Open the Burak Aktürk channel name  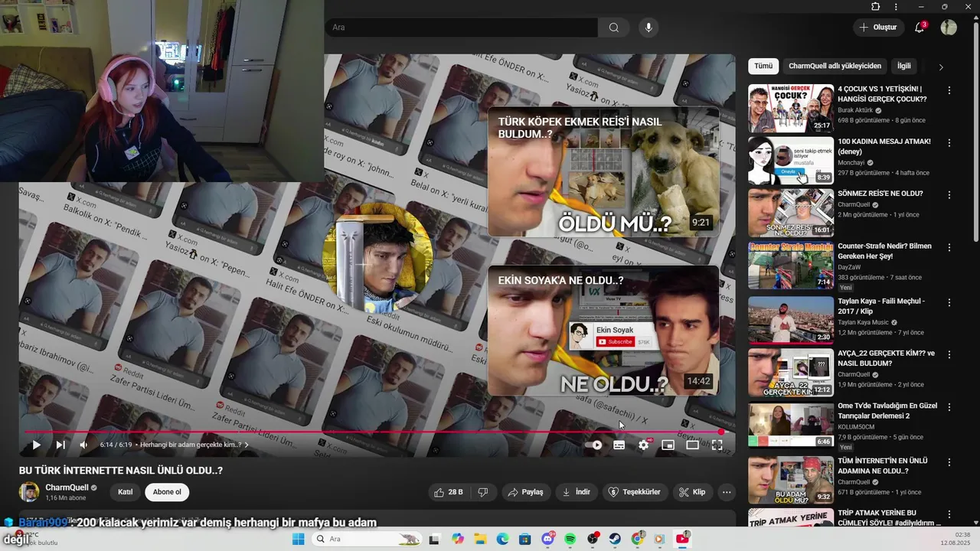855,110
